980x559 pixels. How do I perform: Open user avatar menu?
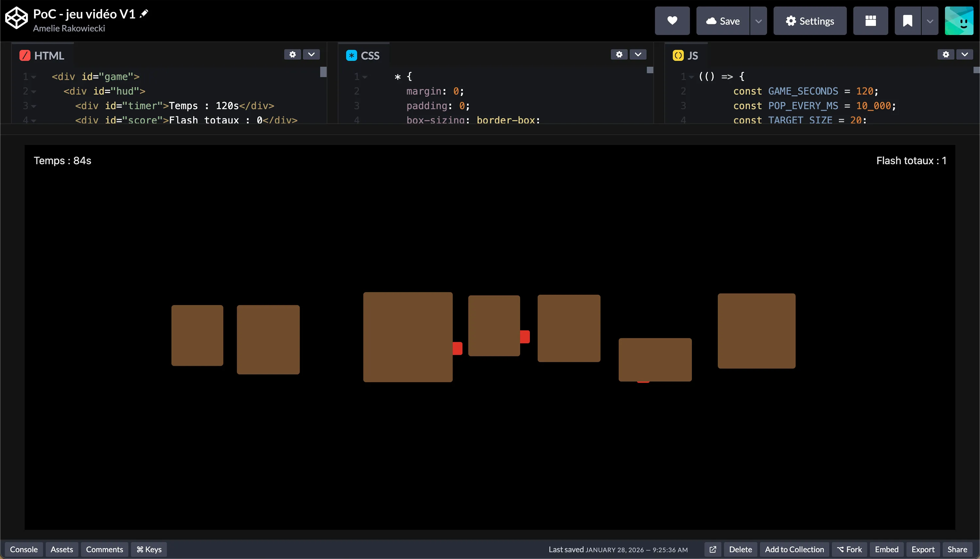coord(959,21)
